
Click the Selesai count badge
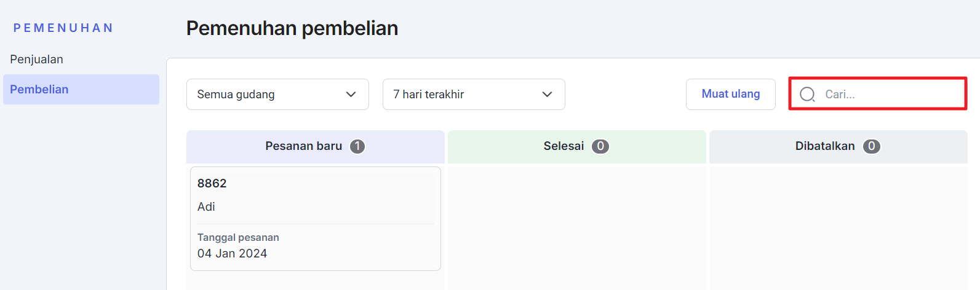(600, 146)
